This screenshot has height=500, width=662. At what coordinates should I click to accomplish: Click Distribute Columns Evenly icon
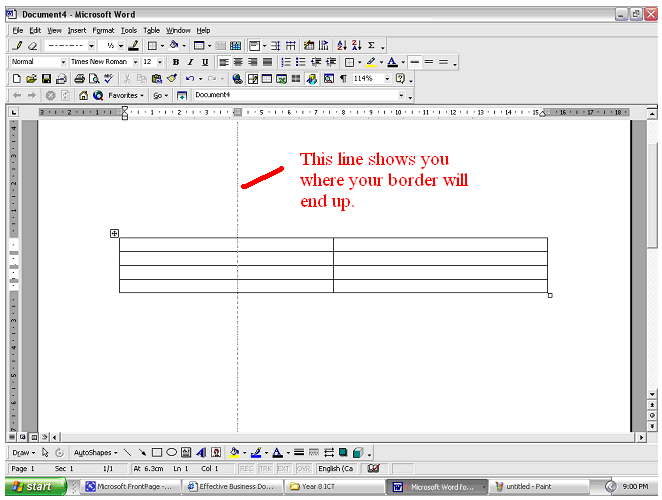290,45
